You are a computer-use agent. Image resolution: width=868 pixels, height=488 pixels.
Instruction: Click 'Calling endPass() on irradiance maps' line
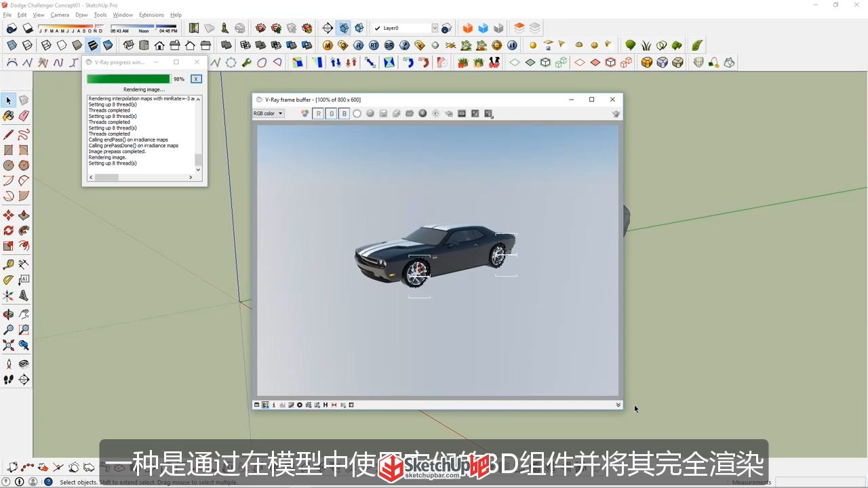[x=128, y=140]
